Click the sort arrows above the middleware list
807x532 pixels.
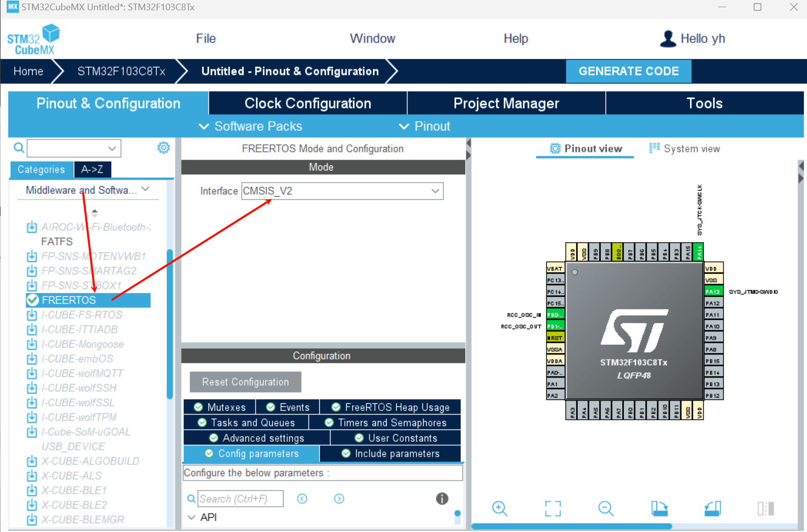[x=94, y=212]
